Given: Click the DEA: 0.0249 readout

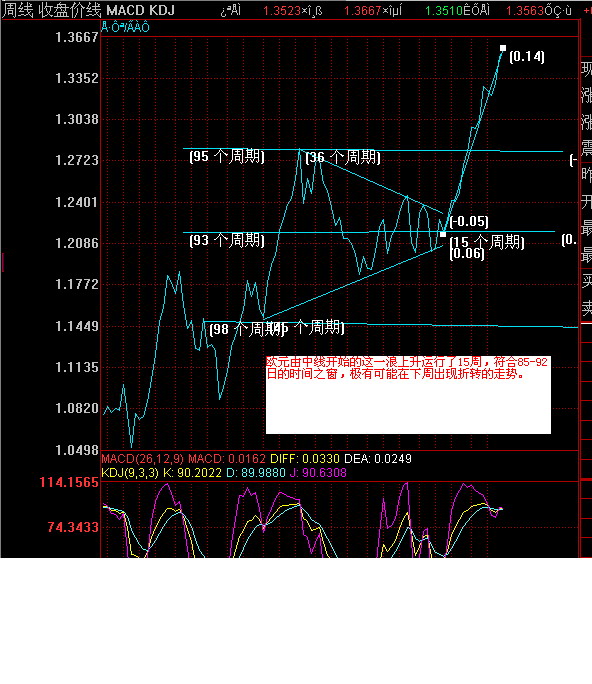Looking at the screenshot, I should 378,459.
